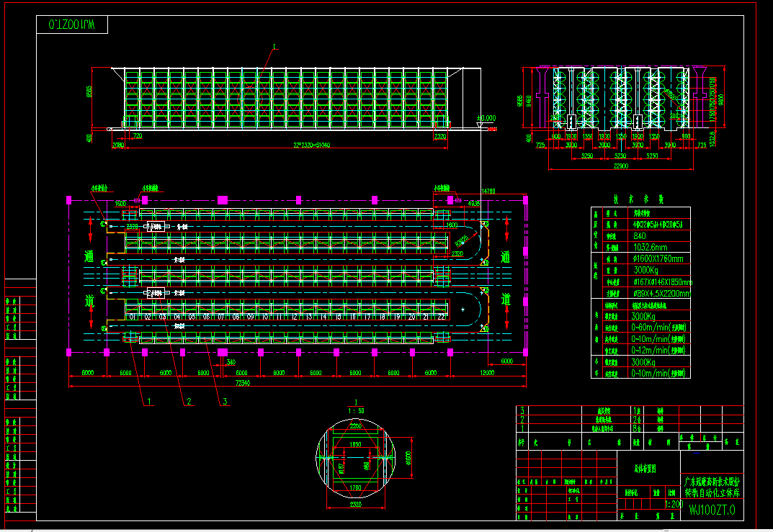Click the 0~60m/min speed entry
This screenshot has height=532, width=773.
click(x=658, y=328)
